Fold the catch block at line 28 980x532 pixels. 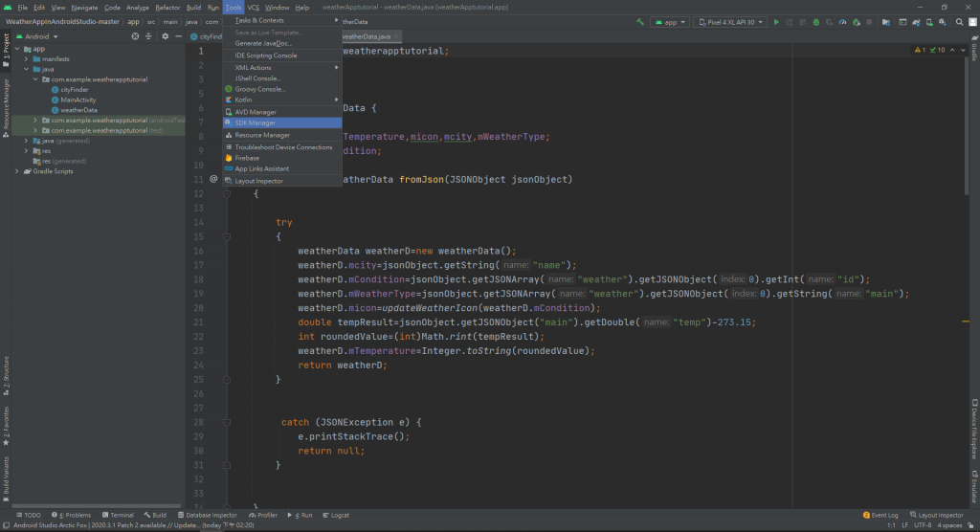227,423
